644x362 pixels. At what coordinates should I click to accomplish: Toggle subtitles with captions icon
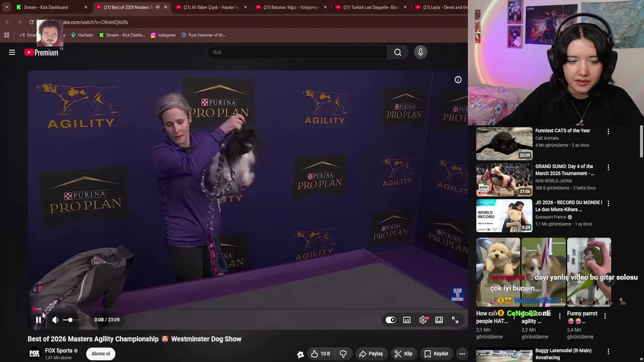point(407,320)
